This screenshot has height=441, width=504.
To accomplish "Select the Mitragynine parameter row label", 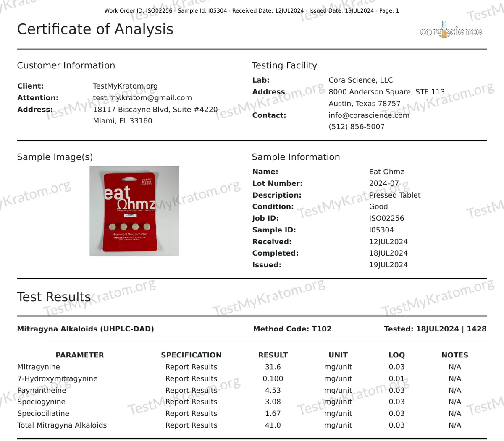I will pos(39,367).
